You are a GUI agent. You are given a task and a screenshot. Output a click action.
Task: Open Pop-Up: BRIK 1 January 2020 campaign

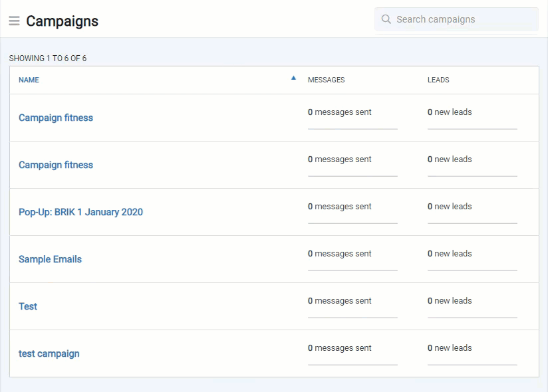point(80,212)
